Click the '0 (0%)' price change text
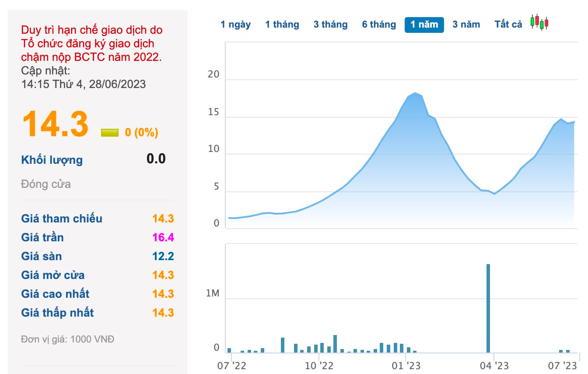The image size is (588, 374). [x=142, y=133]
